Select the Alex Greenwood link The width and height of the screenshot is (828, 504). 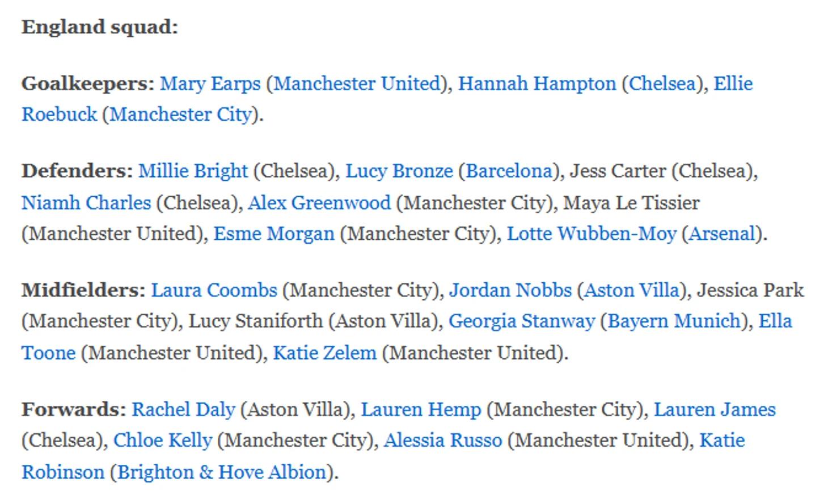319,203
